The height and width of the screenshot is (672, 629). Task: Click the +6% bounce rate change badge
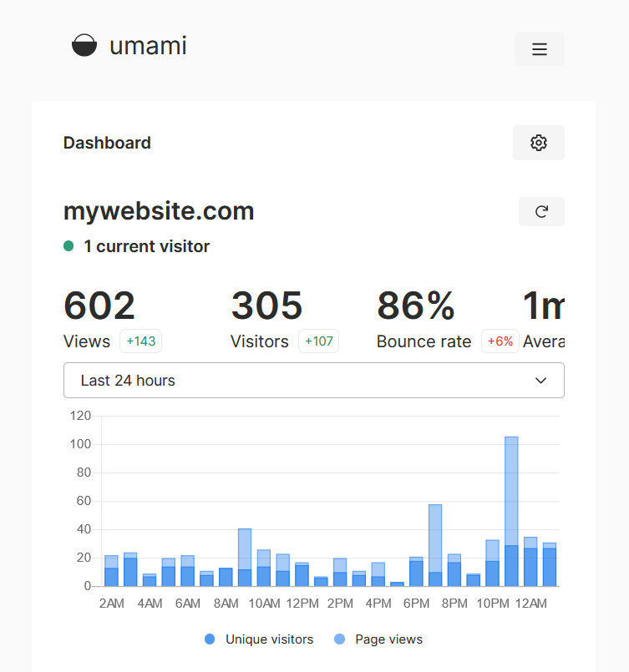tap(500, 341)
